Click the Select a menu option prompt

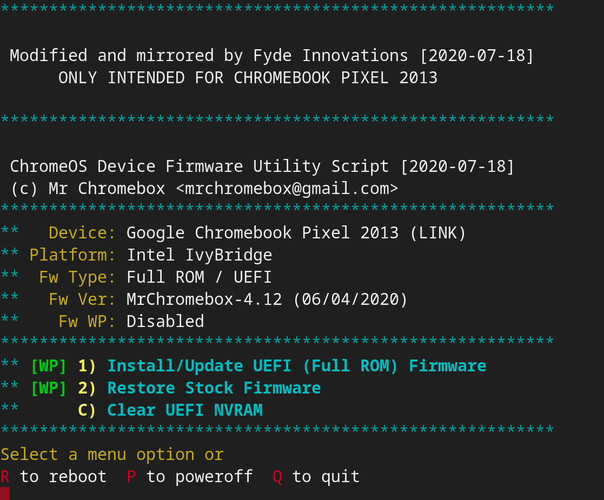(x=112, y=455)
